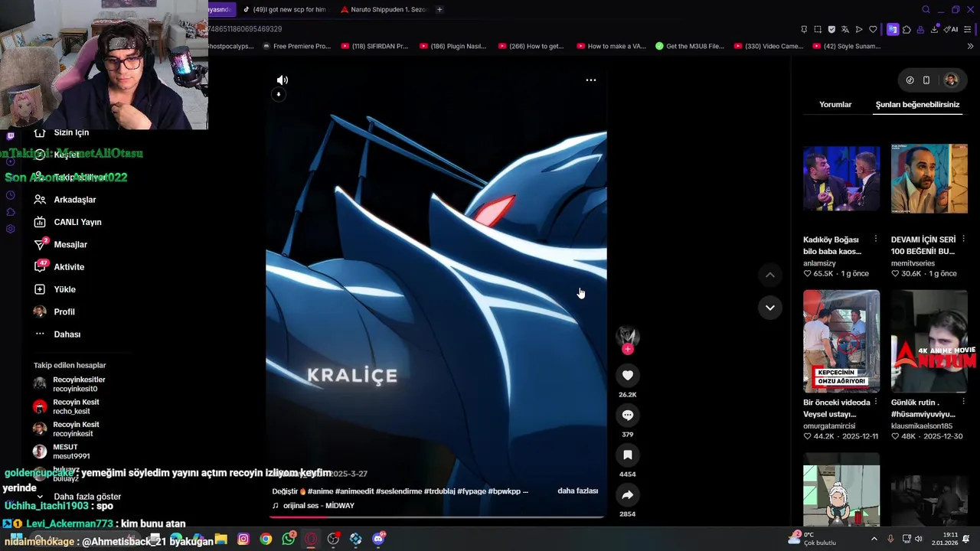Click the phone app icon top right

click(x=926, y=80)
